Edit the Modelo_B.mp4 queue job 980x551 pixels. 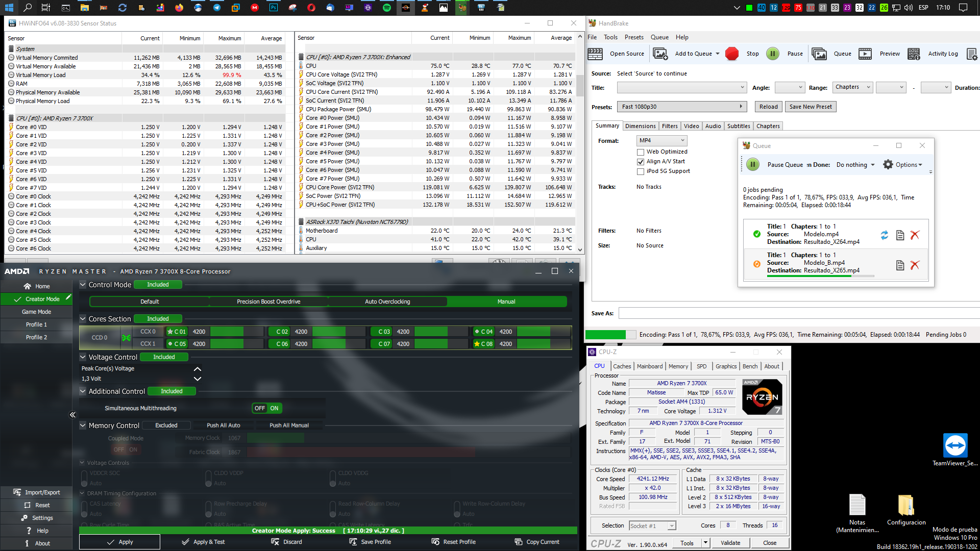[x=900, y=265]
